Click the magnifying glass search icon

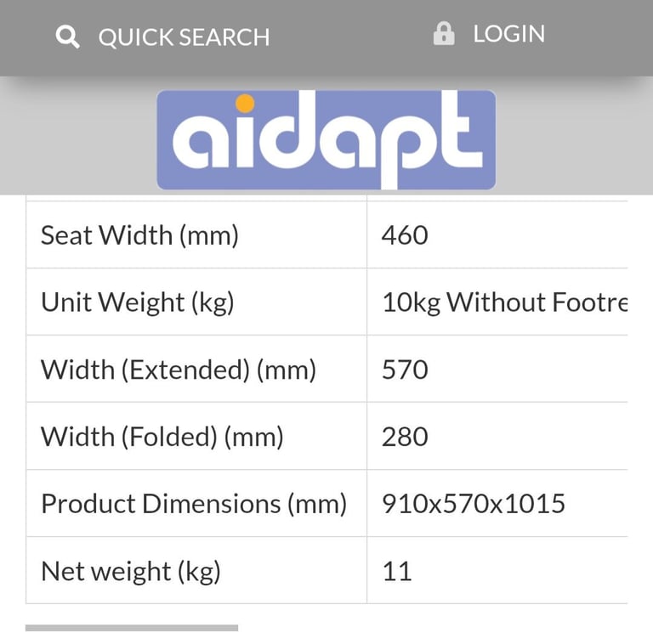(67, 37)
